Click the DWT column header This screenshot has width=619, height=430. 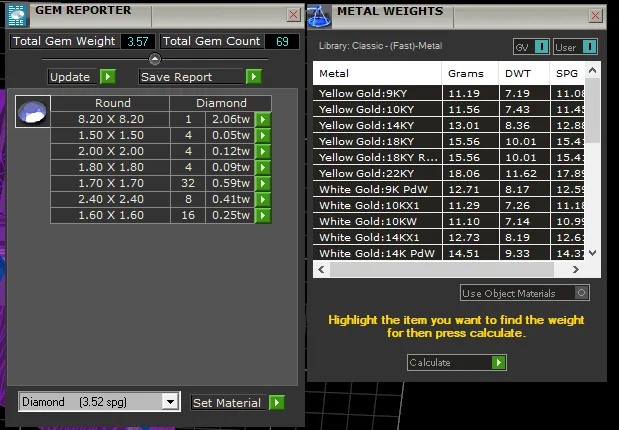pos(524,73)
